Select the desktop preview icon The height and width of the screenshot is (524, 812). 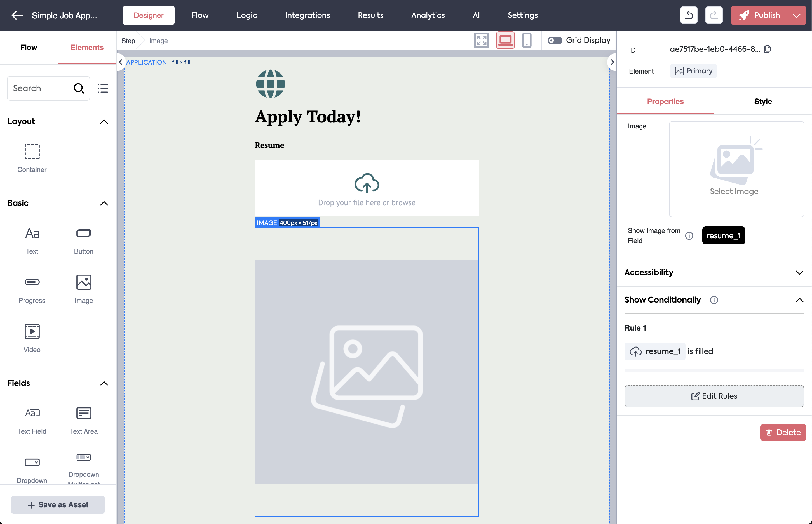coord(505,41)
